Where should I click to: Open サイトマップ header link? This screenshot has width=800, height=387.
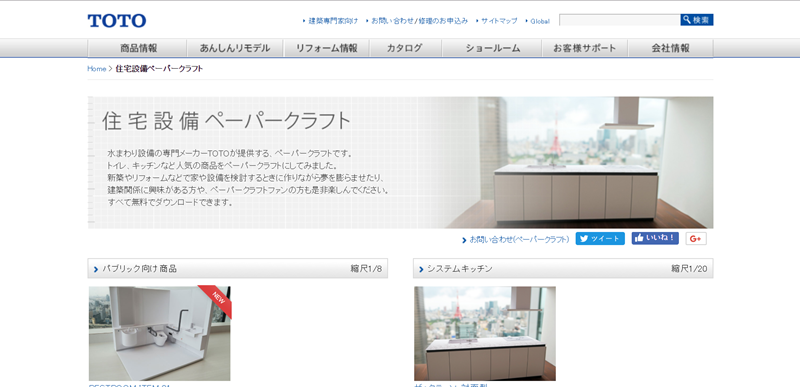[x=499, y=21]
